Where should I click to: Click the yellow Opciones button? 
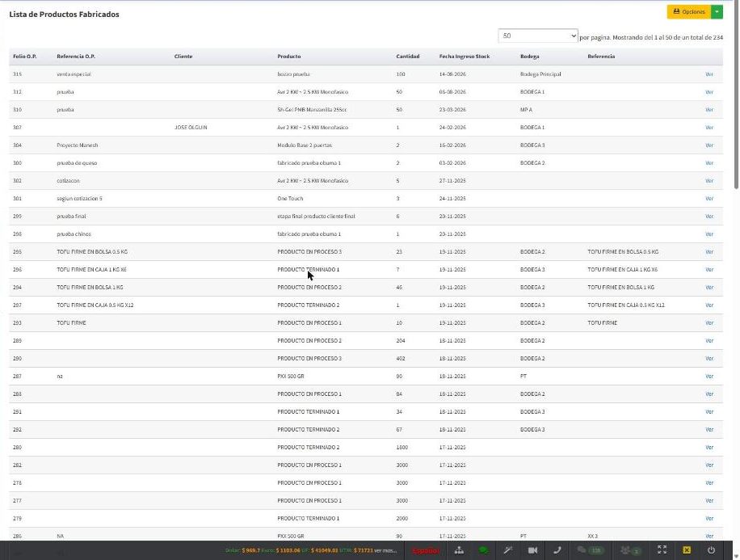click(x=689, y=12)
